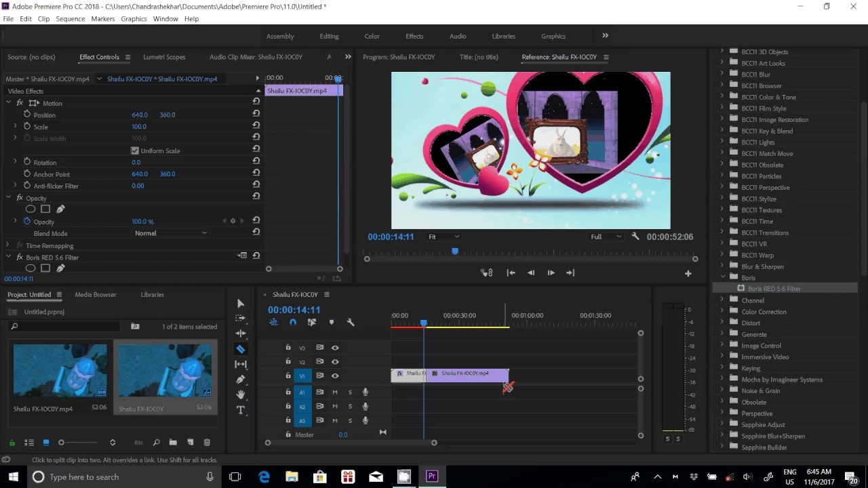Click Export Frame icon in Effect Controls

336,278
